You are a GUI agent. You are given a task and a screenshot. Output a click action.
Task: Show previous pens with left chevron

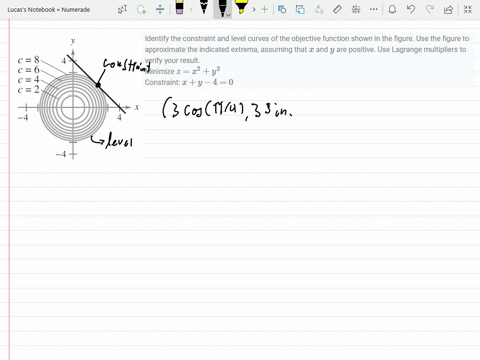191,9
